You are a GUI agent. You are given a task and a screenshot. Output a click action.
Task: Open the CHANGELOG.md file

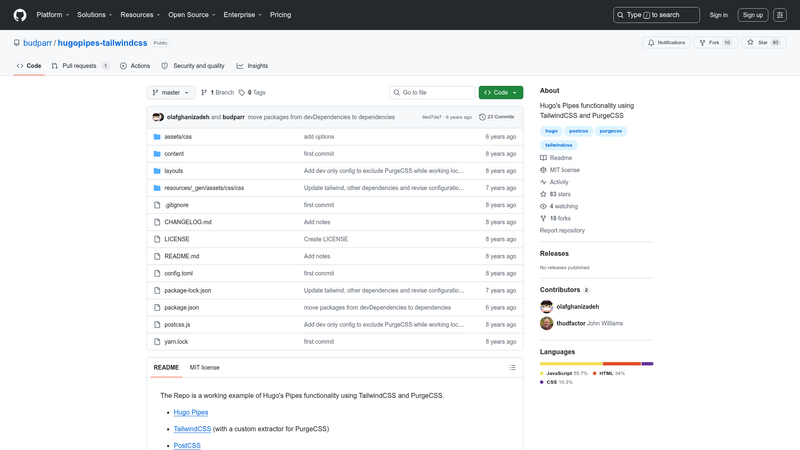tap(188, 222)
